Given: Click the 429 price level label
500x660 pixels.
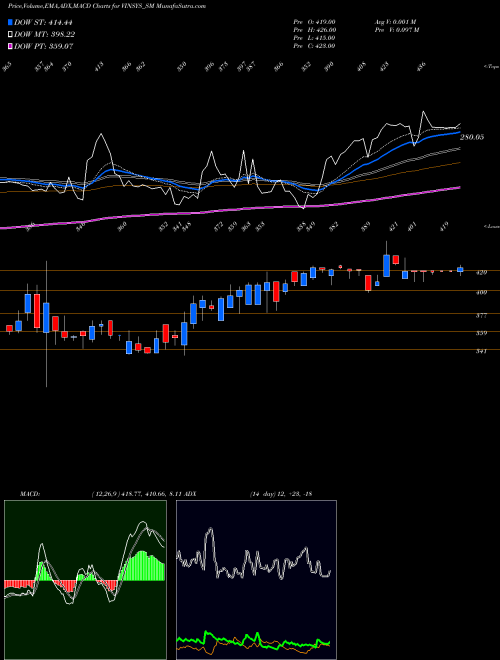Looking at the screenshot, I should click(x=481, y=272).
